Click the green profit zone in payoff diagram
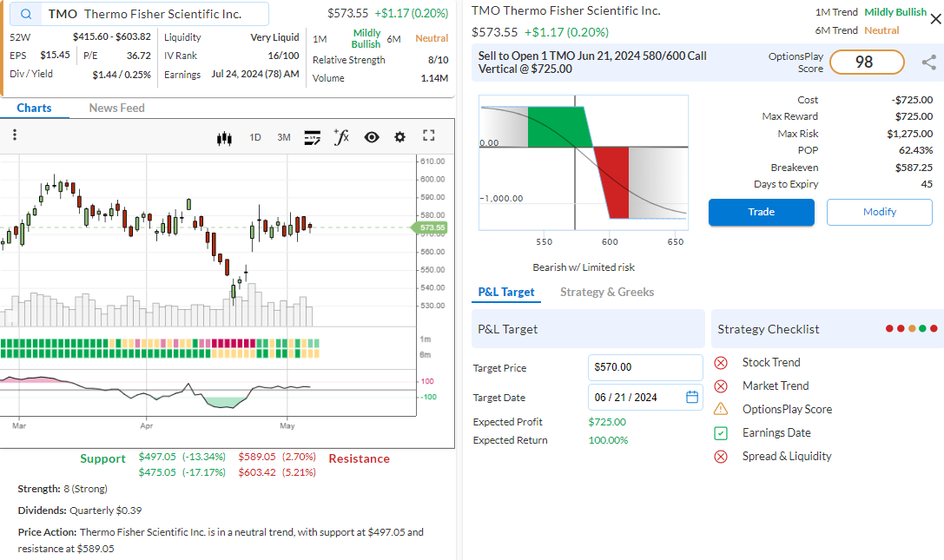The image size is (944, 560). (x=557, y=127)
